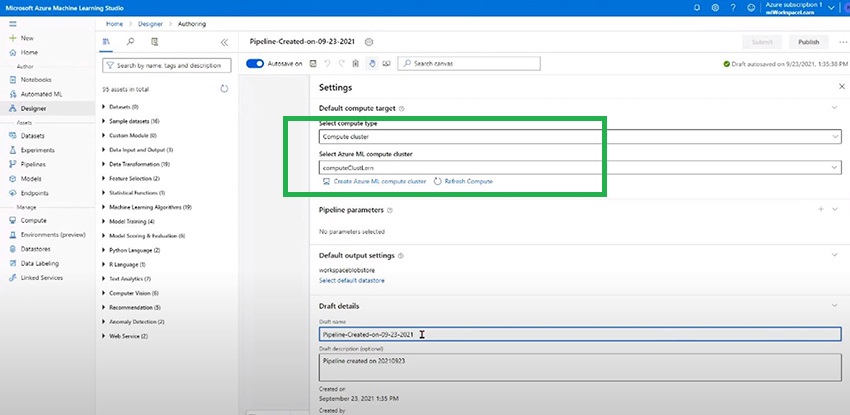
Task: Click the pipeline settings gear beside the title
Action: click(x=369, y=42)
